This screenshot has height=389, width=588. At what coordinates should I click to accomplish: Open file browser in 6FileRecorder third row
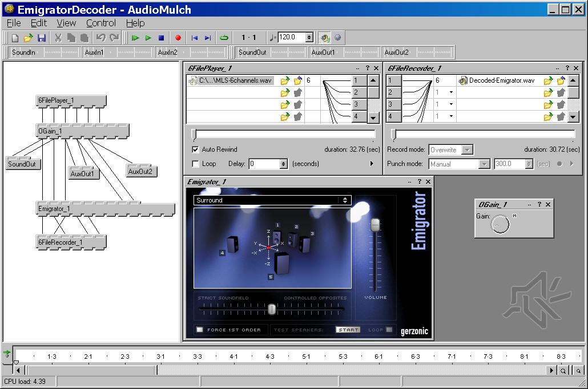click(x=548, y=104)
